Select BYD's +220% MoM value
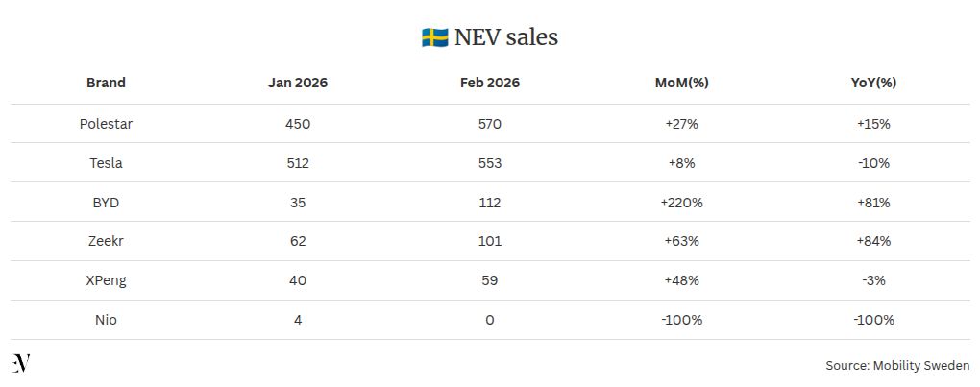This screenshot has height=387, width=980. pos(681,203)
